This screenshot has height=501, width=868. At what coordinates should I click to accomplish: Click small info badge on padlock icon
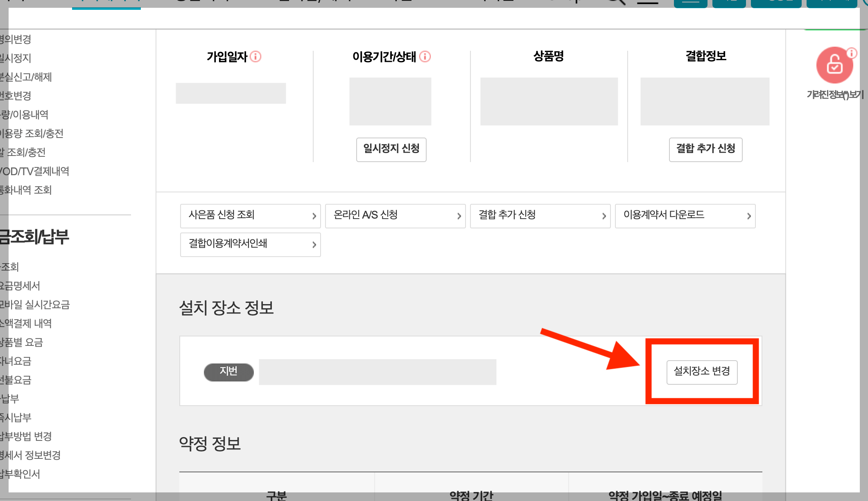pyautogui.click(x=852, y=53)
